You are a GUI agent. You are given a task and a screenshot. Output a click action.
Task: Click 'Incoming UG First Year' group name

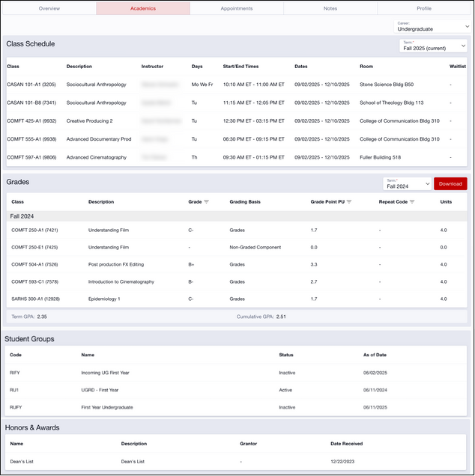pyautogui.click(x=105, y=373)
